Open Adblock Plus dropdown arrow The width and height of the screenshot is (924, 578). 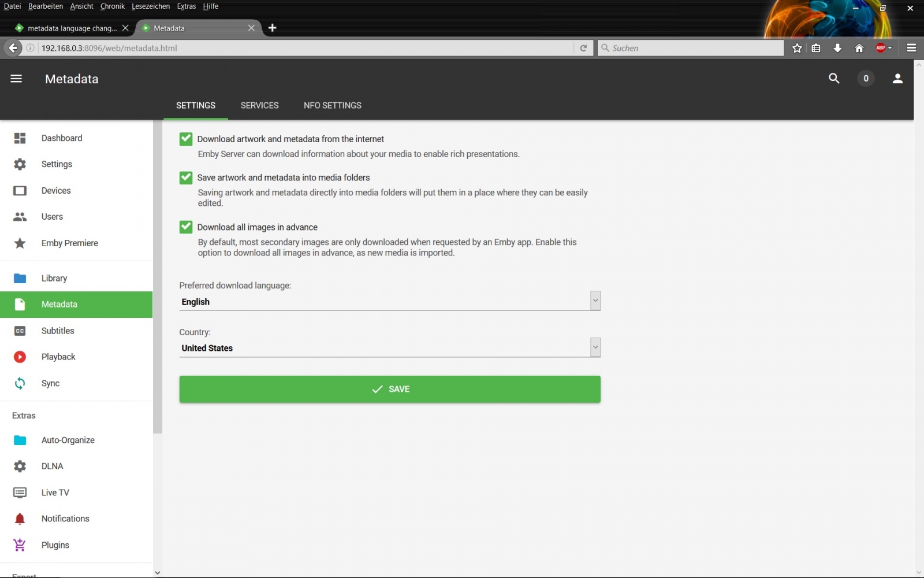tap(890, 48)
